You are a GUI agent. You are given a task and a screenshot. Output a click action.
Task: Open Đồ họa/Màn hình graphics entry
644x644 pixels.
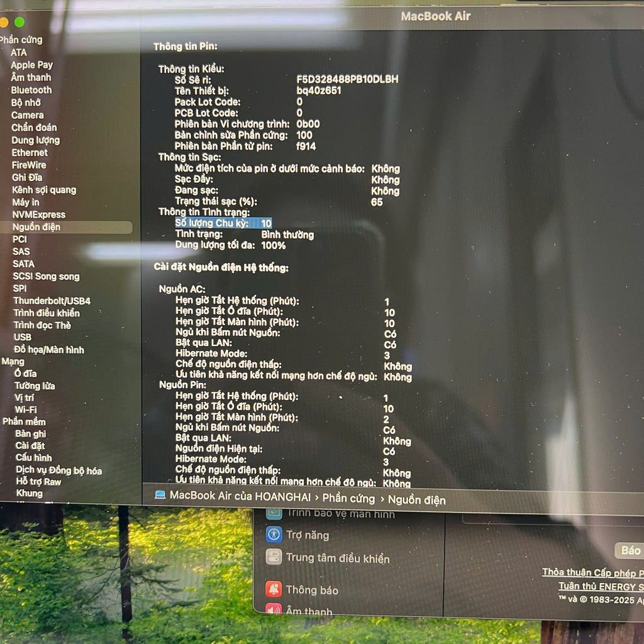click(x=49, y=350)
